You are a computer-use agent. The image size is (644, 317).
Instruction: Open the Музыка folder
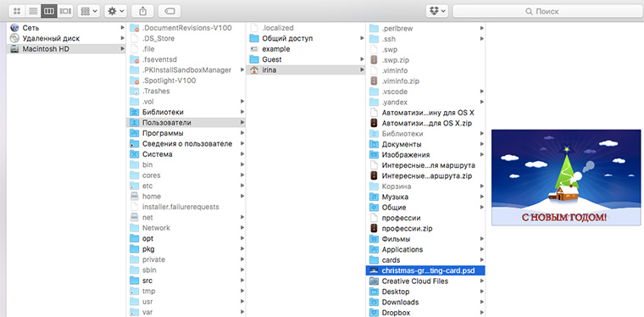click(426, 197)
